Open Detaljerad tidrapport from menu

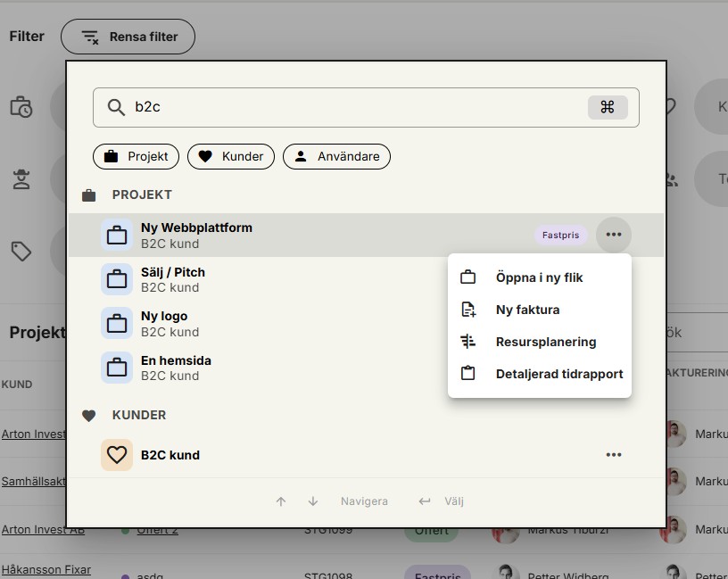click(x=558, y=374)
